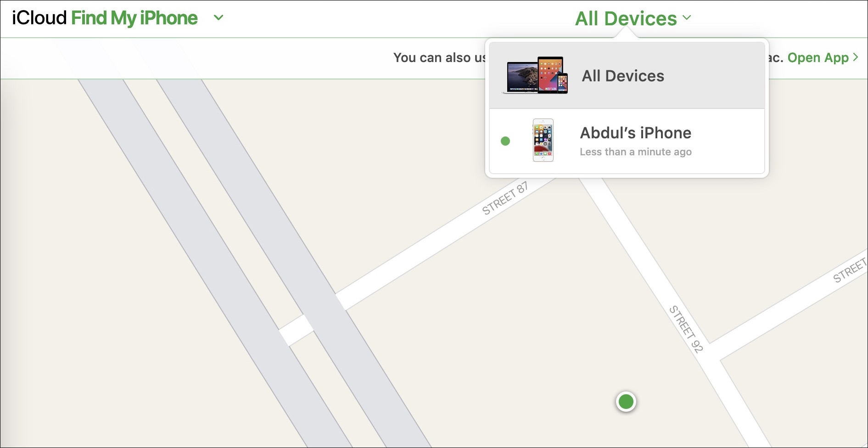Screen dimensions: 868x448
Task: Click the All Devices text in header
Action: 626,19
